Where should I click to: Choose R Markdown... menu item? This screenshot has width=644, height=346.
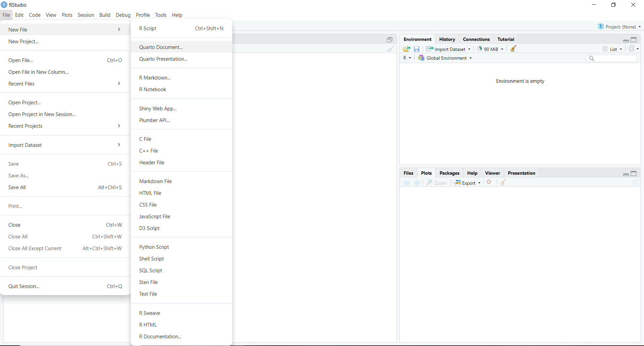[x=181, y=77]
